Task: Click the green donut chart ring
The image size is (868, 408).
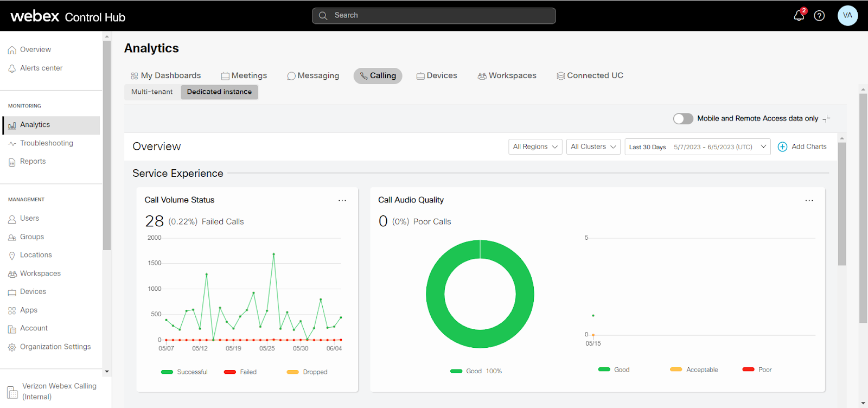Action: pos(435,294)
